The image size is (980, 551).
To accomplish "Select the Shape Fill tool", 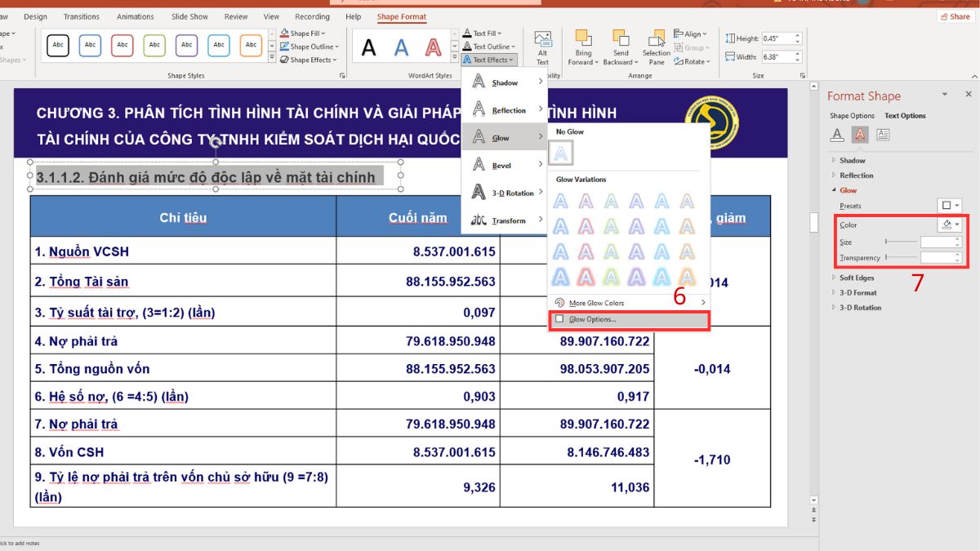I will pyautogui.click(x=307, y=34).
